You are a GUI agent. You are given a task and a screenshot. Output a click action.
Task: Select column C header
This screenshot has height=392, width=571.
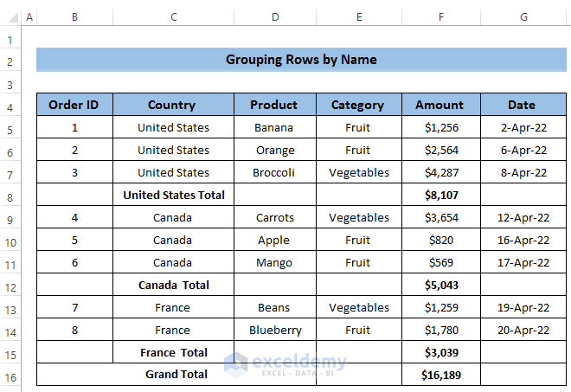(x=173, y=16)
